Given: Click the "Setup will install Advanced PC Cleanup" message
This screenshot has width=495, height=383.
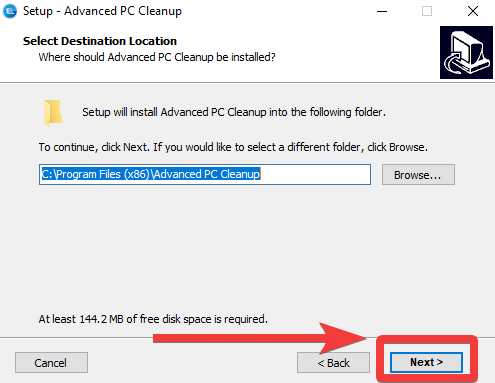Looking at the screenshot, I should pos(234,112).
